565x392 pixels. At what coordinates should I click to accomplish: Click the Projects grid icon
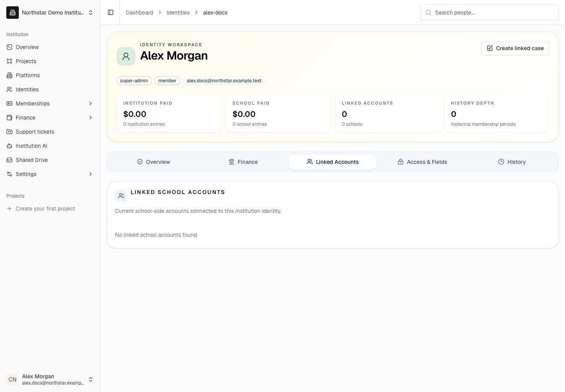pyautogui.click(x=9, y=61)
